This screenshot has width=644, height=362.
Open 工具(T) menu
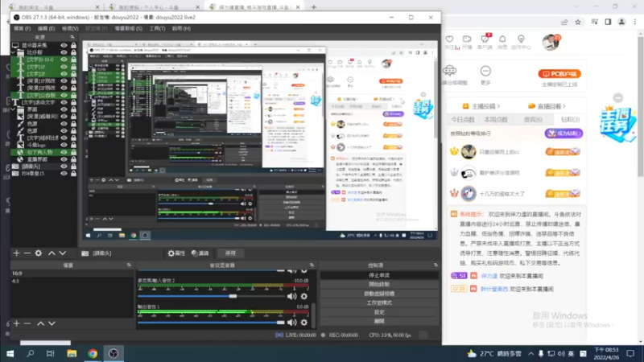click(x=157, y=28)
